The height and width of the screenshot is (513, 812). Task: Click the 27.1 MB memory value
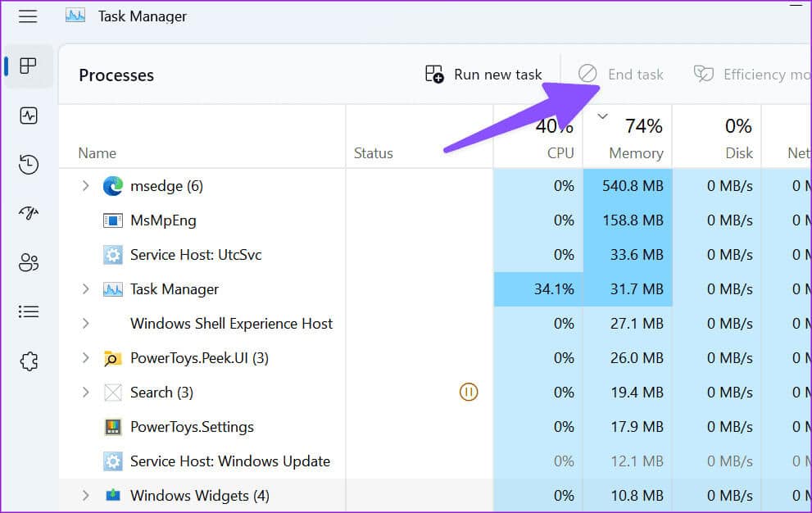pyautogui.click(x=637, y=324)
